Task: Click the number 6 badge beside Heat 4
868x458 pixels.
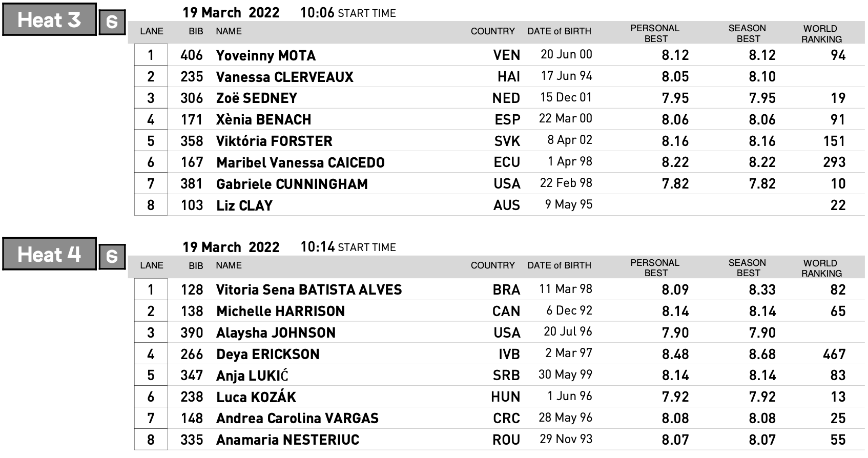Action: [x=112, y=256]
